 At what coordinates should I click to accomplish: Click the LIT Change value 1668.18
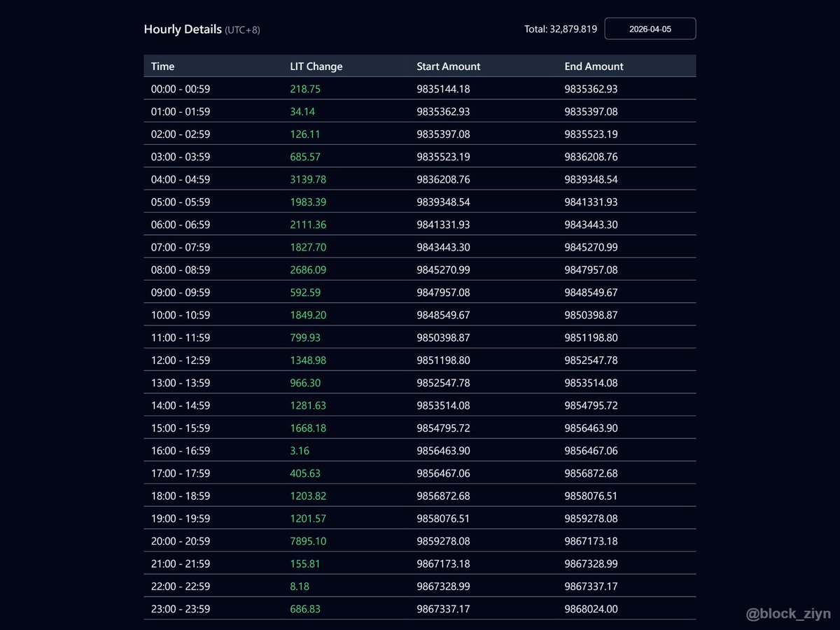click(x=308, y=428)
